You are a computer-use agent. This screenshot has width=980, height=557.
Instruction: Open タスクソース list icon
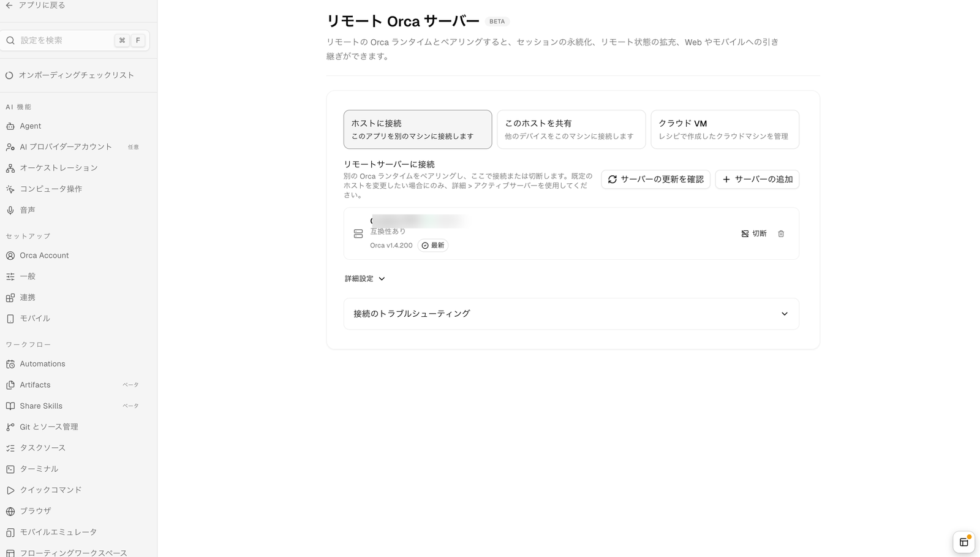[x=10, y=449]
